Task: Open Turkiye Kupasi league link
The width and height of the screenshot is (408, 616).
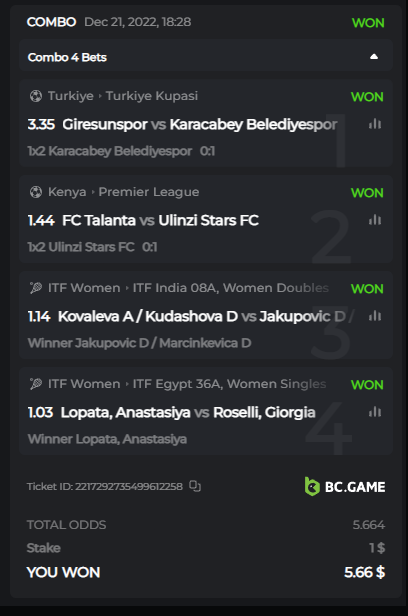Action: tap(152, 96)
